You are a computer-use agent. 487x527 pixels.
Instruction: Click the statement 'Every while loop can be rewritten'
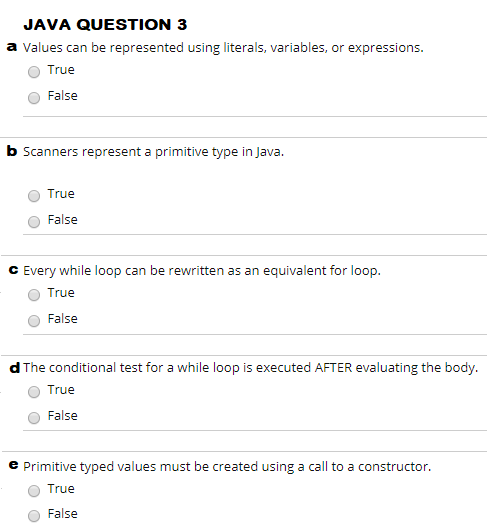(x=202, y=271)
